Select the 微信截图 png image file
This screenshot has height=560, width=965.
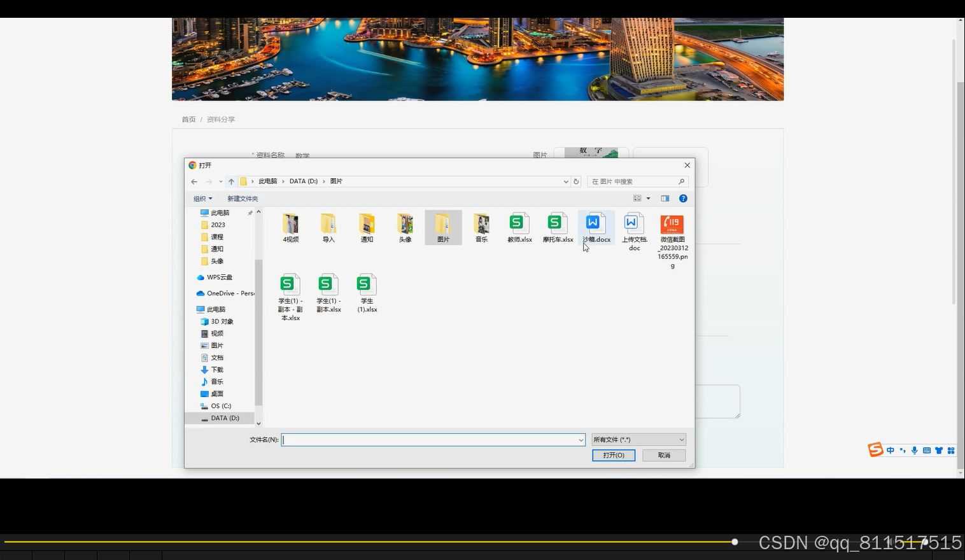click(672, 241)
